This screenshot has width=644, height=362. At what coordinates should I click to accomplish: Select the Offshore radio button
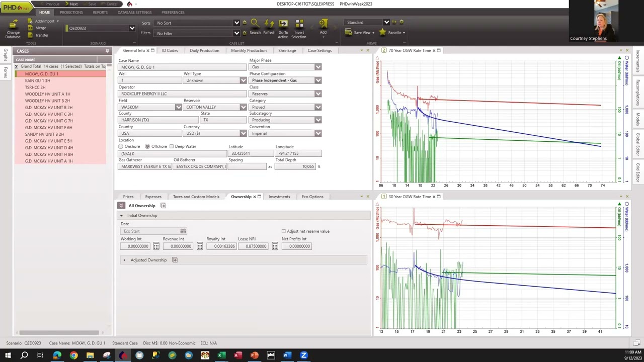(x=147, y=146)
